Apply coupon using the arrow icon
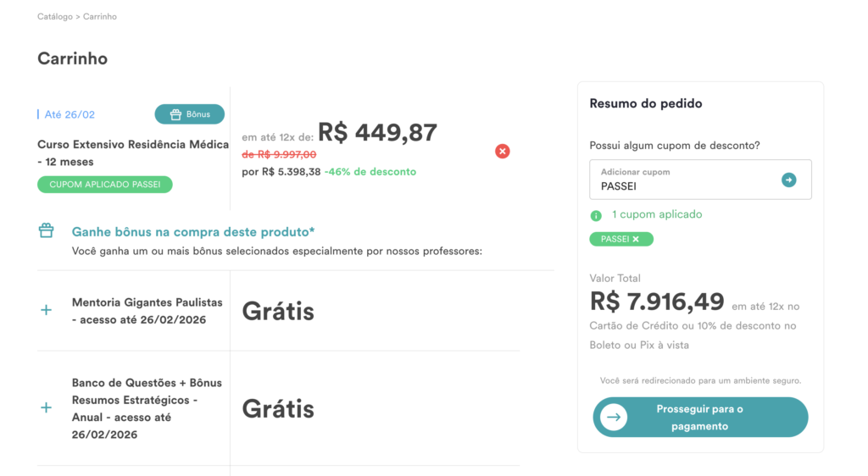Viewport: 868px width, 476px height. [788, 180]
